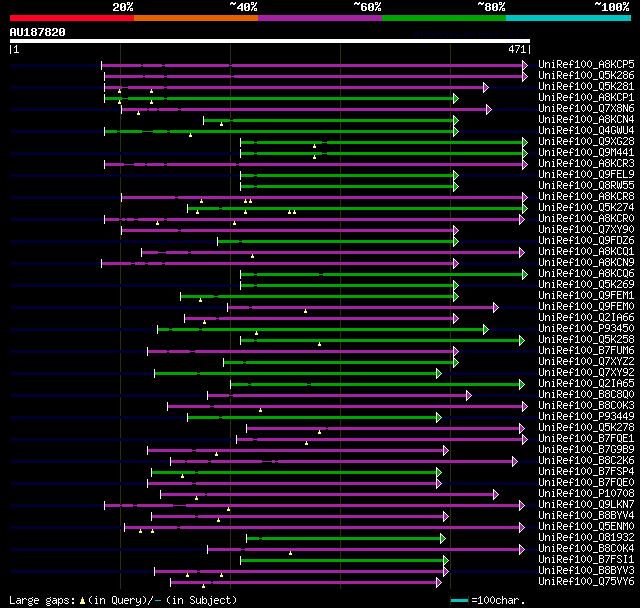Screen dimensions: 640x608
Task: Click the UniRef100_P10708 entry
Action: click(586, 494)
